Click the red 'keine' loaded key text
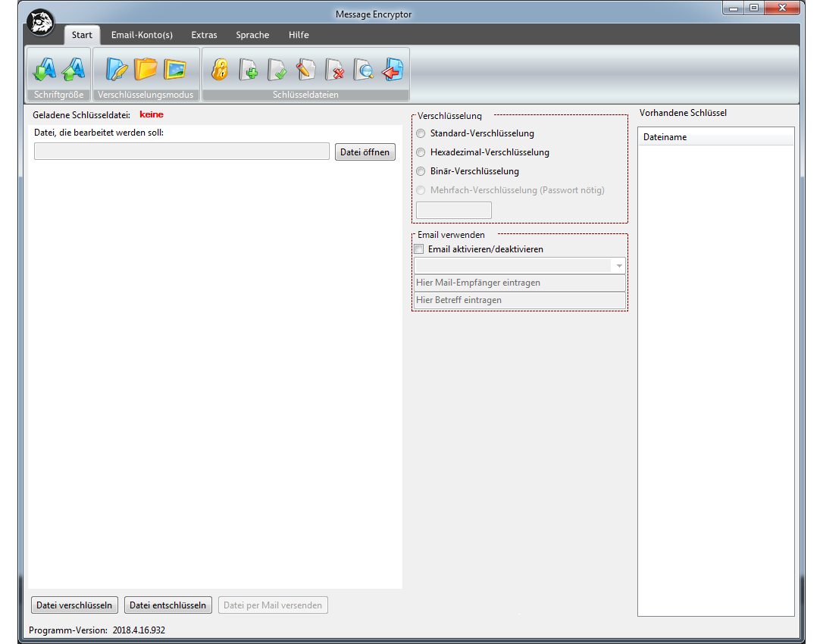The height and width of the screenshot is (644, 823). 151,114
